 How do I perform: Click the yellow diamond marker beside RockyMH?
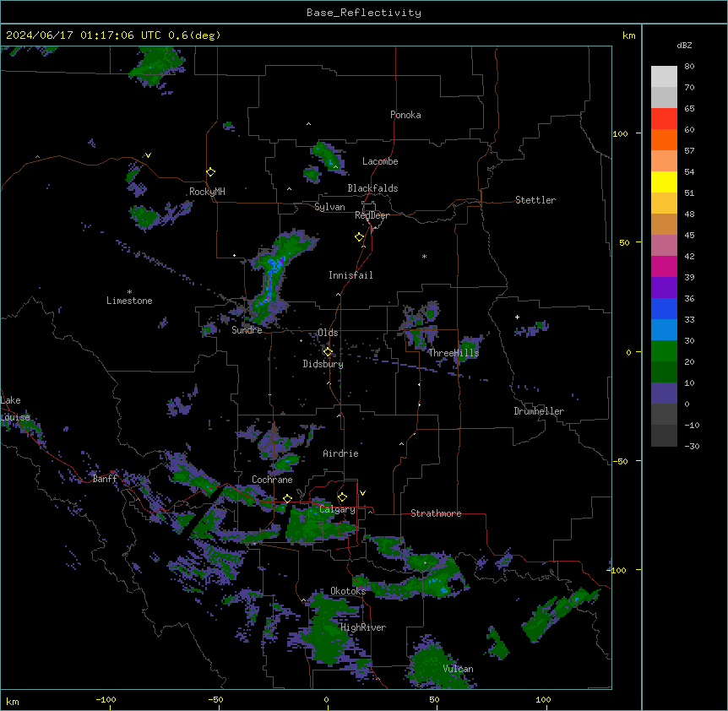click(211, 172)
